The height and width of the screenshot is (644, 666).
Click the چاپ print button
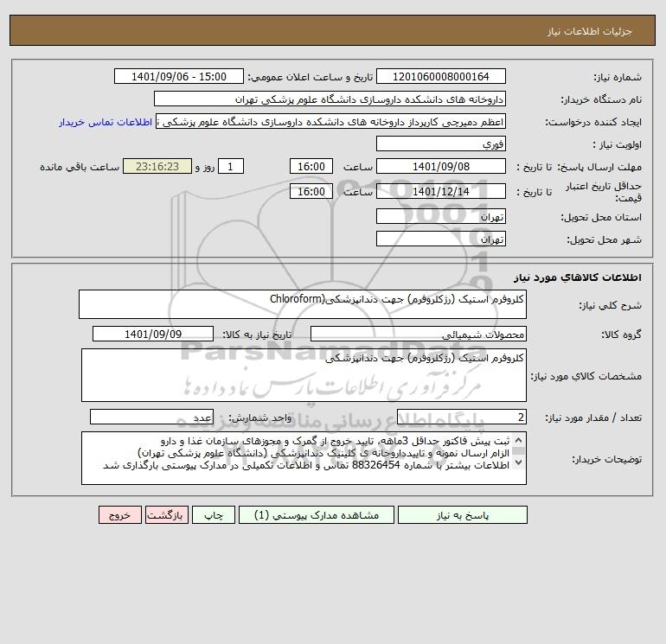click(214, 515)
